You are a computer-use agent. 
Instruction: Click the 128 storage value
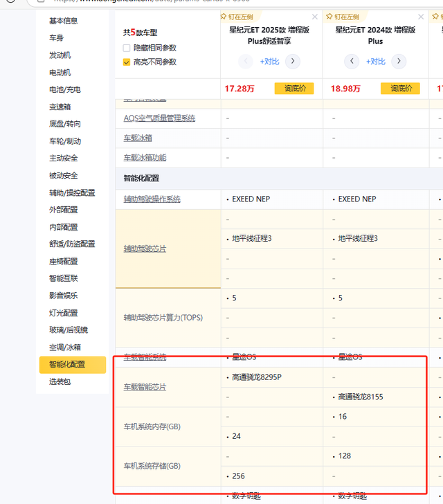344,456
